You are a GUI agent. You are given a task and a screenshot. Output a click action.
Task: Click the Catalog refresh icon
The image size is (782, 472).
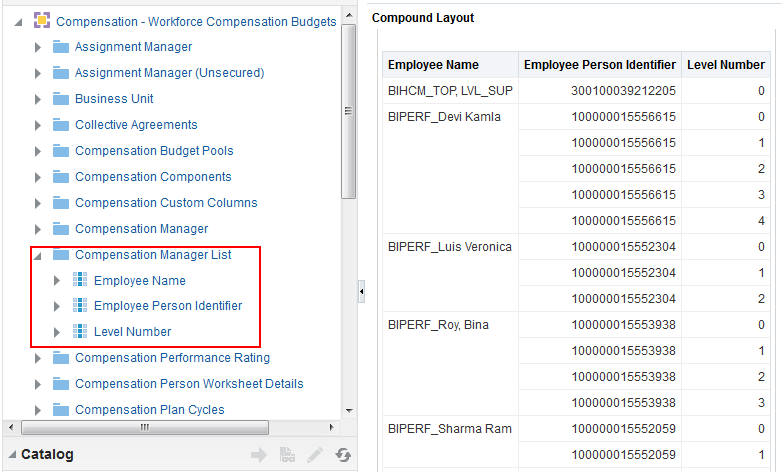coord(343,455)
